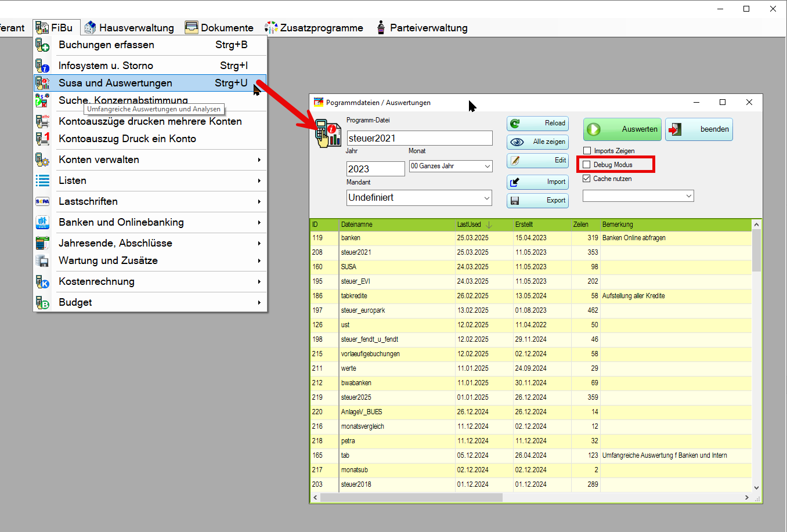
Task: Select the row named tabkredite
Action: point(531,296)
